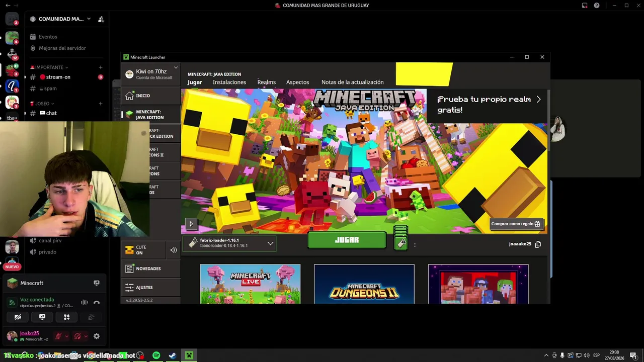Disconnect from the voice call
Image resolution: width=644 pixels, height=362 pixels.
97,303
